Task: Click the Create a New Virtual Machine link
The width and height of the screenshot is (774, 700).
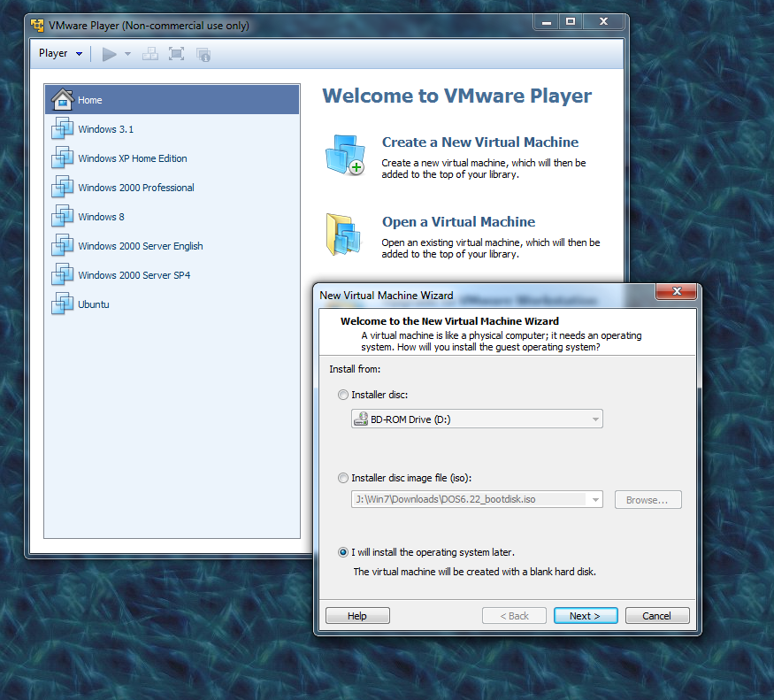Action: click(479, 142)
